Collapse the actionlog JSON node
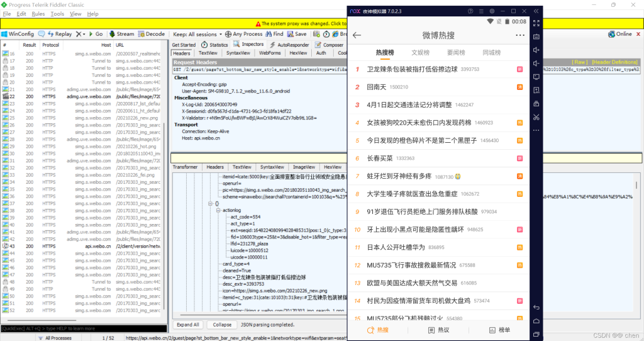The height and width of the screenshot is (341, 644). coord(218,210)
